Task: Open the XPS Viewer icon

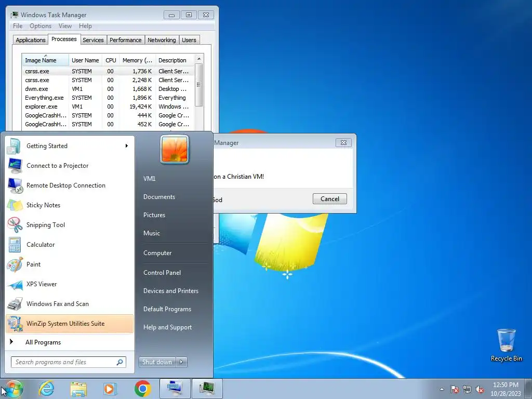Action: tap(15, 284)
